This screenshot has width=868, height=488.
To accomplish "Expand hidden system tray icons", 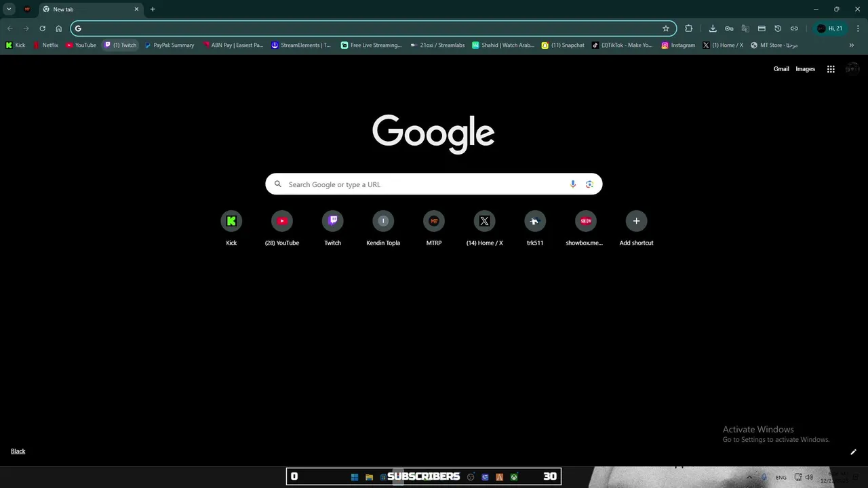I will (x=749, y=477).
